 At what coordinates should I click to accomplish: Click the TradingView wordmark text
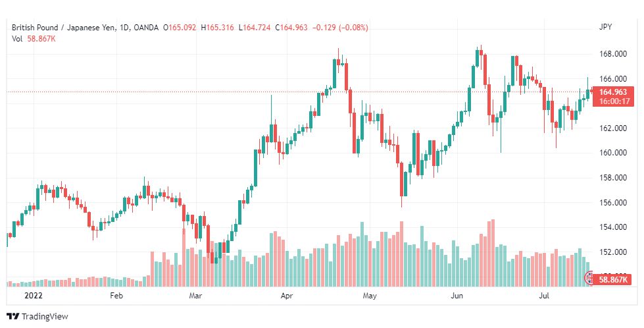[44, 317]
